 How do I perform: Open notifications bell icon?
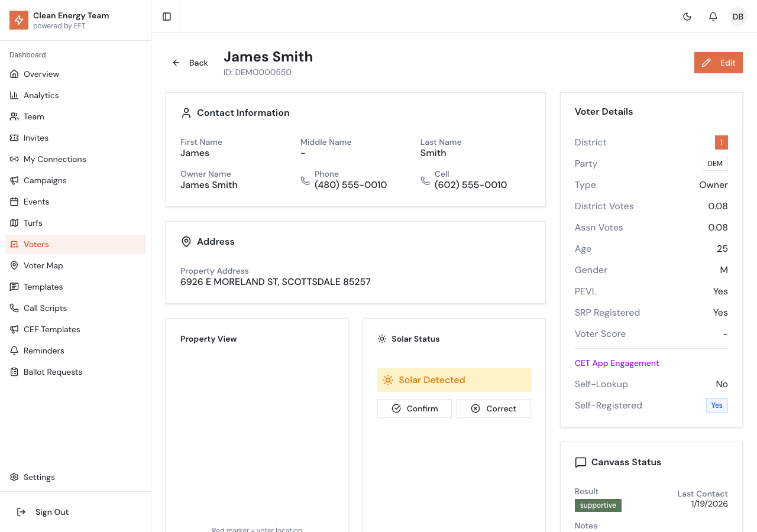point(713,17)
